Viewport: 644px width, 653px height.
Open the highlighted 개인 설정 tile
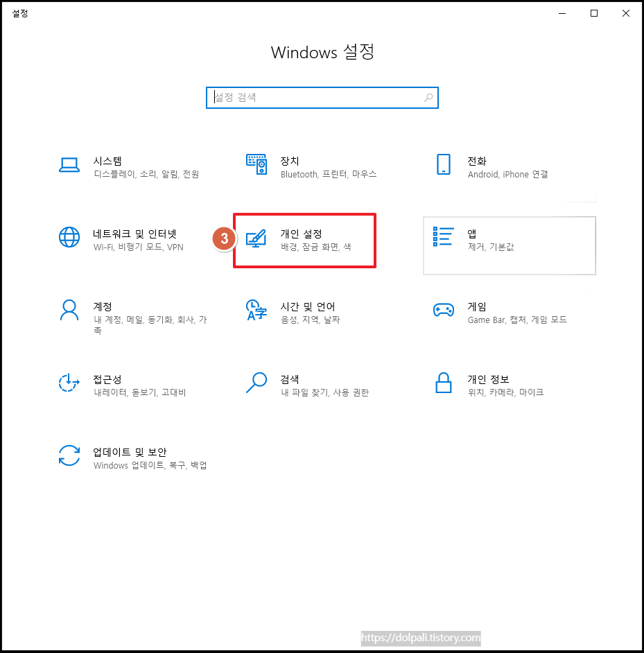(x=305, y=239)
